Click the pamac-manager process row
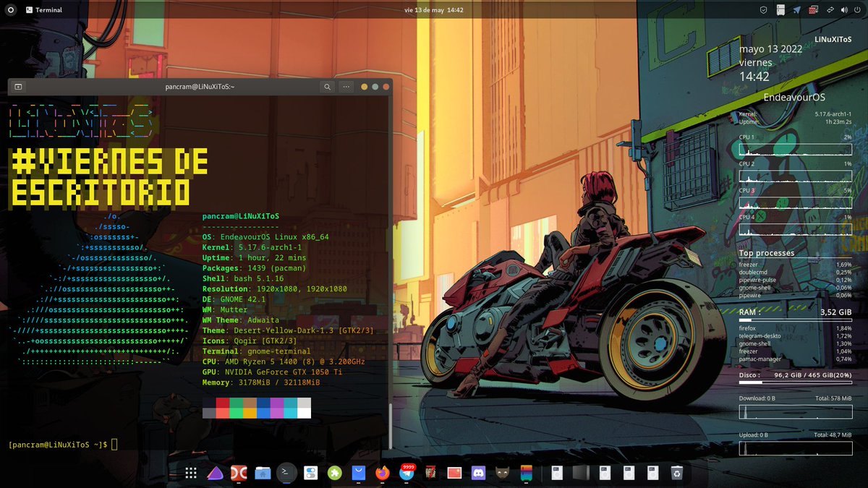The height and width of the screenshot is (488, 868). 795,359
